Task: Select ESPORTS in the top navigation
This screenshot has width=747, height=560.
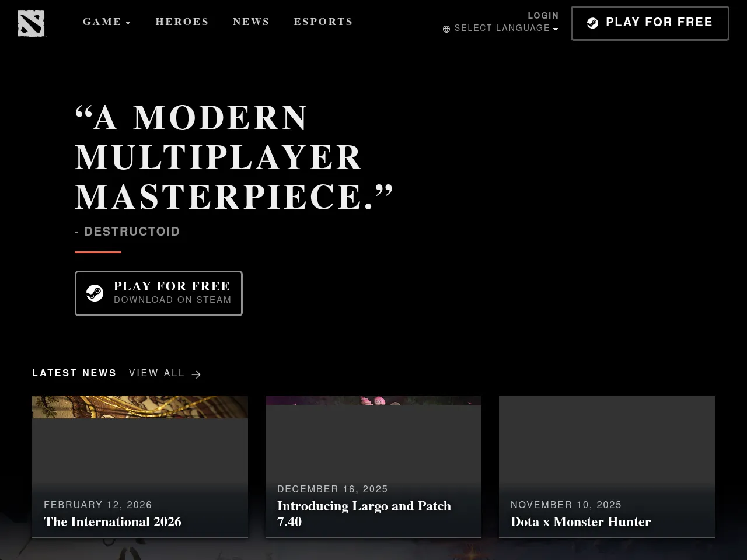Action: (x=323, y=22)
